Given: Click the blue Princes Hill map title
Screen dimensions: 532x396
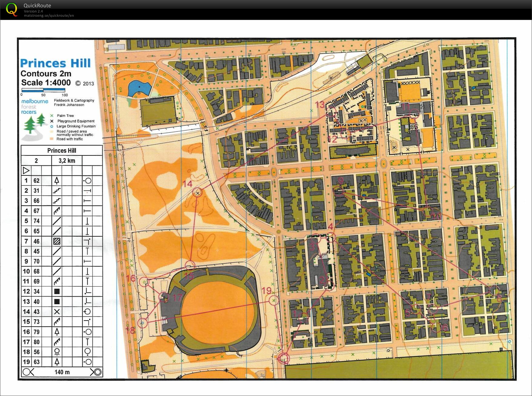Looking at the screenshot, I should click(55, 63).
